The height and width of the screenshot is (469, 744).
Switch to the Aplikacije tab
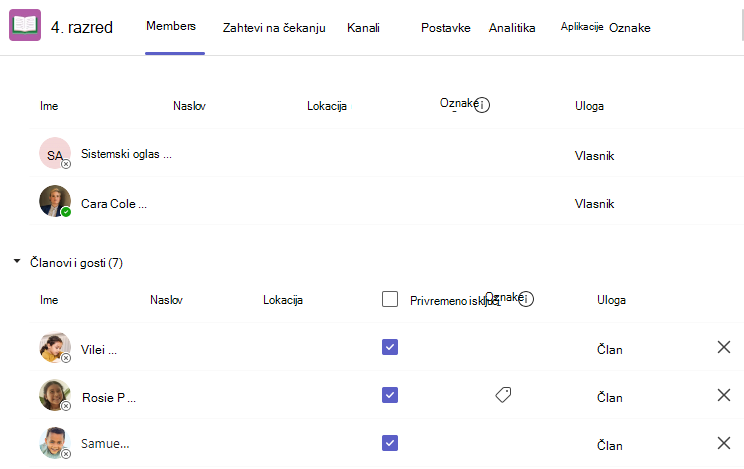(582, 27)
